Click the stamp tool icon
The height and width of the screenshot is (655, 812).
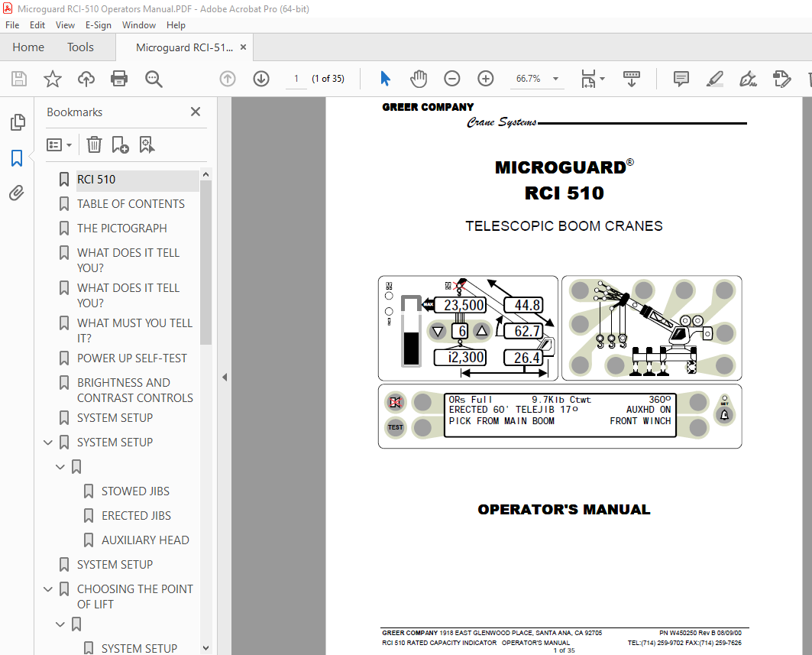coord(781,79)
